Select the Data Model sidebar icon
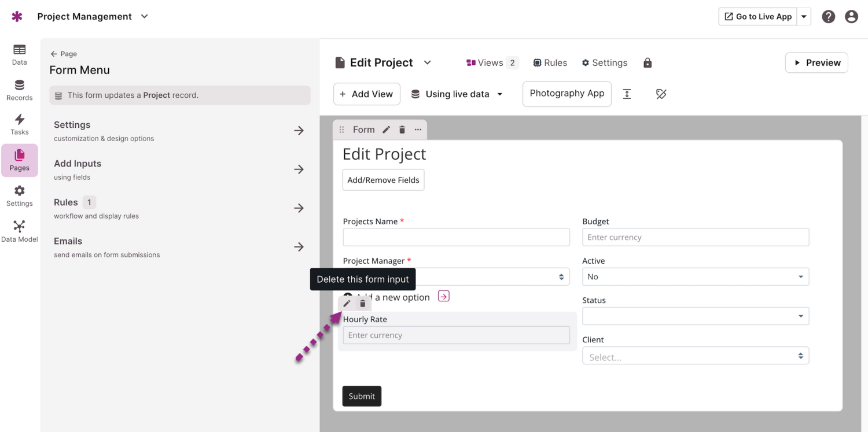The height and width of the screenshot is (432, 868). tap(19, 230)
